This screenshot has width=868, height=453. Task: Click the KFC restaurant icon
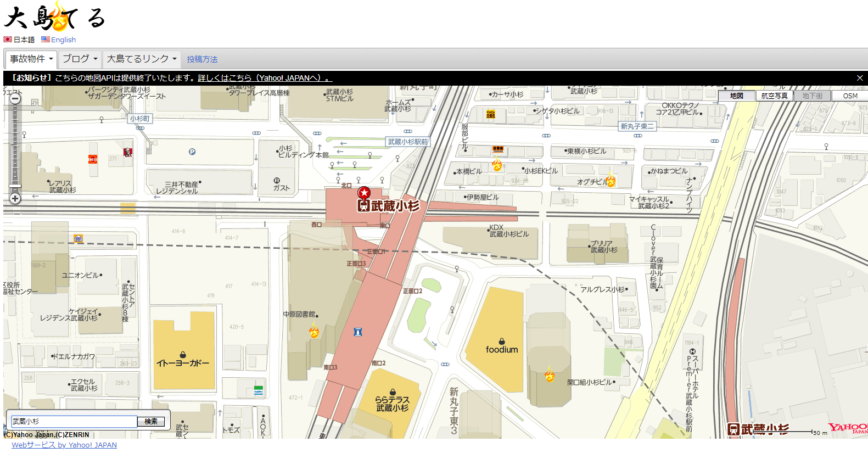(x=127, y=152)
